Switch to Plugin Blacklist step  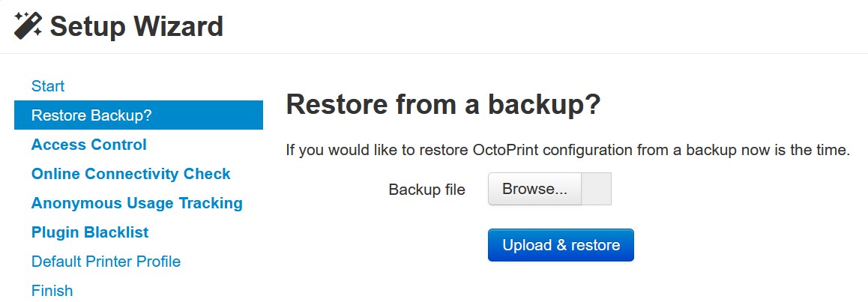point(90,232)
